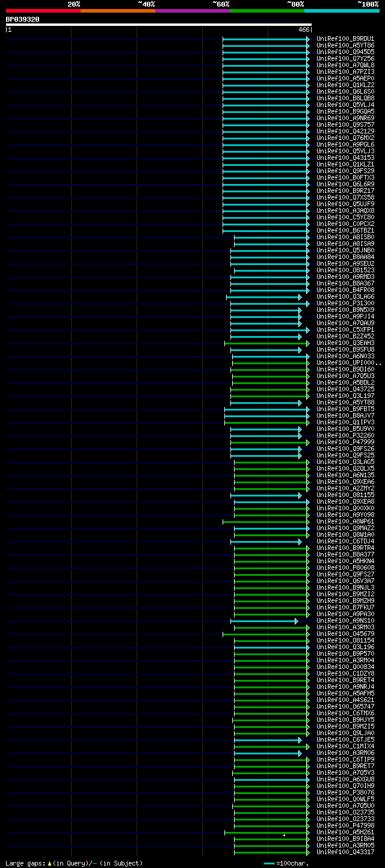Click the cyan alignment bar for UniRef100_Q5VLJ4

coord(266,105)
